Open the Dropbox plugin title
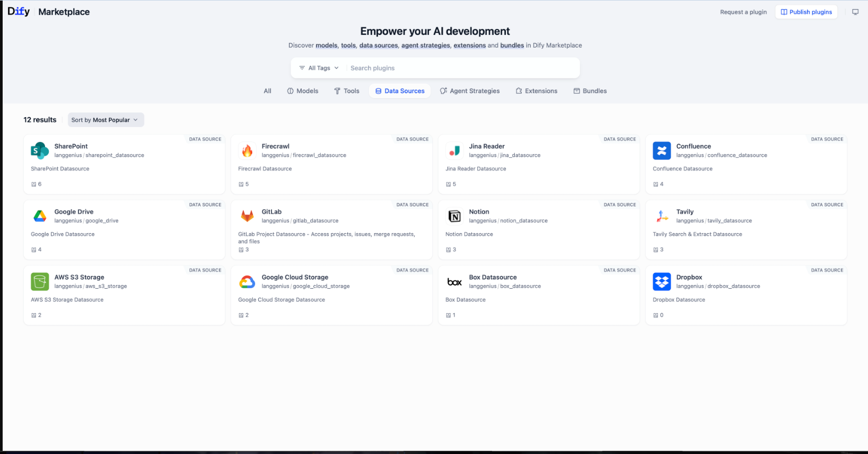 (689, 278)
